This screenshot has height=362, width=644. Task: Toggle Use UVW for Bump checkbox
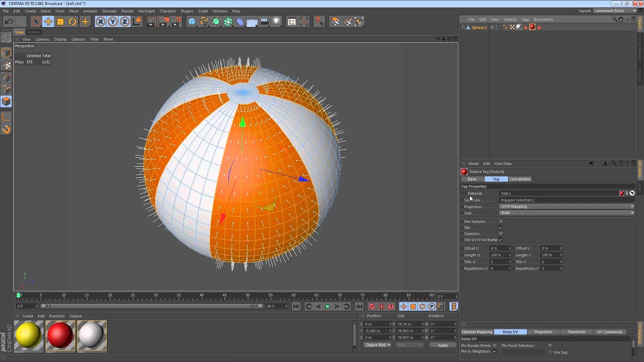(501, 240)
